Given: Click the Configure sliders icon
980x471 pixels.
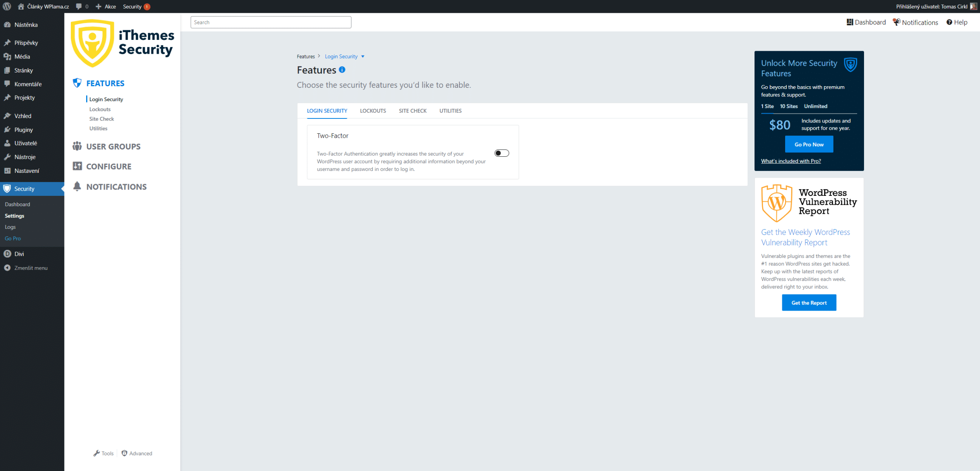Looking at the screenshot, I should click(77, 166).
